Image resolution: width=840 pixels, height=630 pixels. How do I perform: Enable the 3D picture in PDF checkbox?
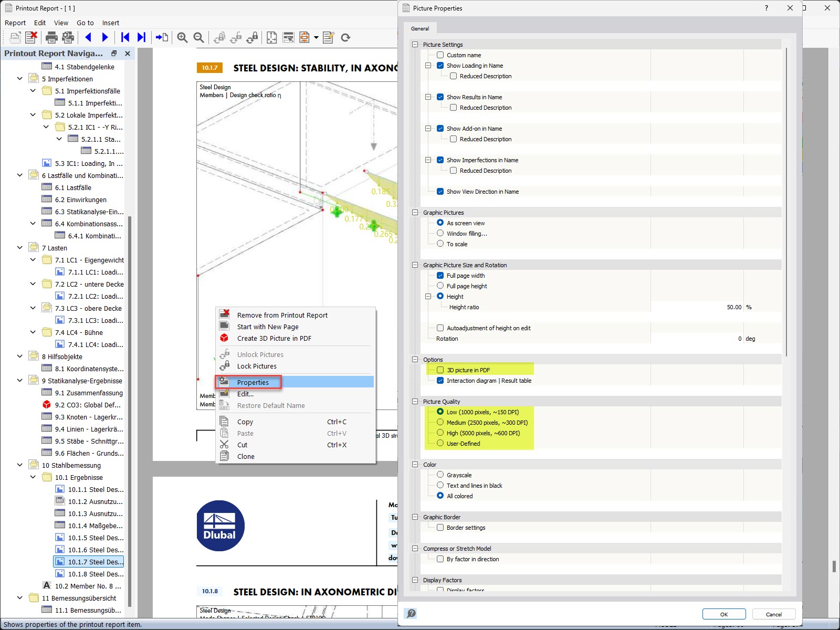(x=440, y=370)
